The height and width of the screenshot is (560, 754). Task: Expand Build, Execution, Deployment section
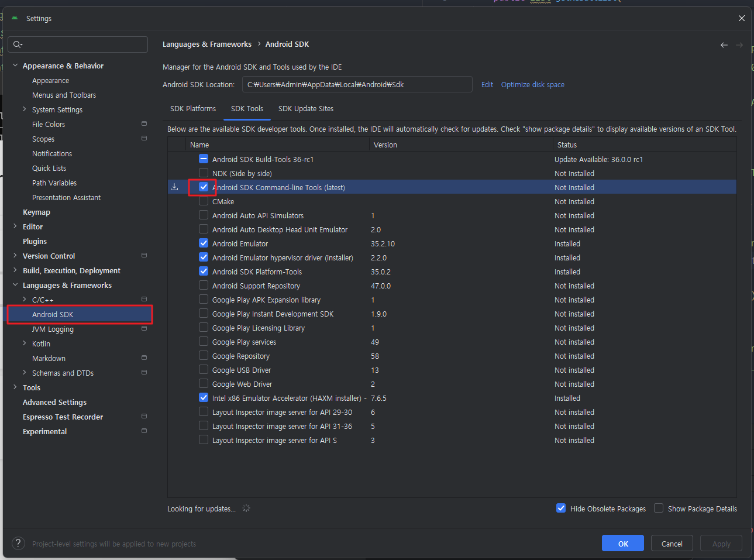(x=15, y=270)
